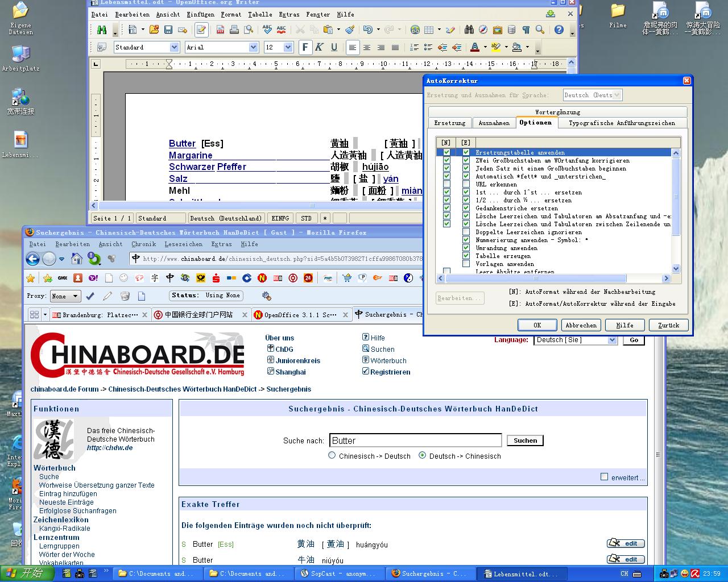Screen dimensions: 728x582
Task: Open OpenOffice Help question mark icon
Action: 559,30
